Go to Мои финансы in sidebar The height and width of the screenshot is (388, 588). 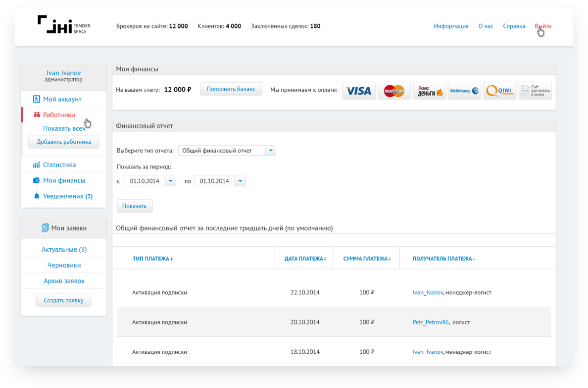coord(64,181)
